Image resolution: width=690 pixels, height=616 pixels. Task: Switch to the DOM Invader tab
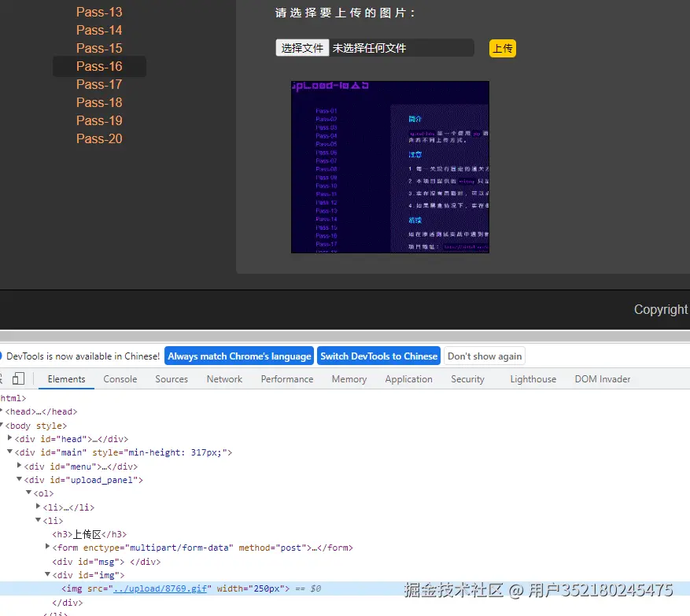point(603,379)
